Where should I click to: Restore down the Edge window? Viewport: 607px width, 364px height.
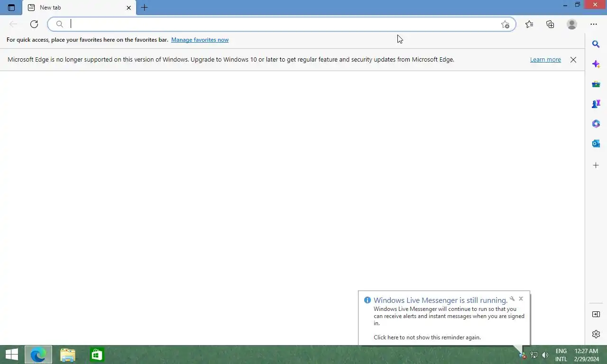(578, 5)
